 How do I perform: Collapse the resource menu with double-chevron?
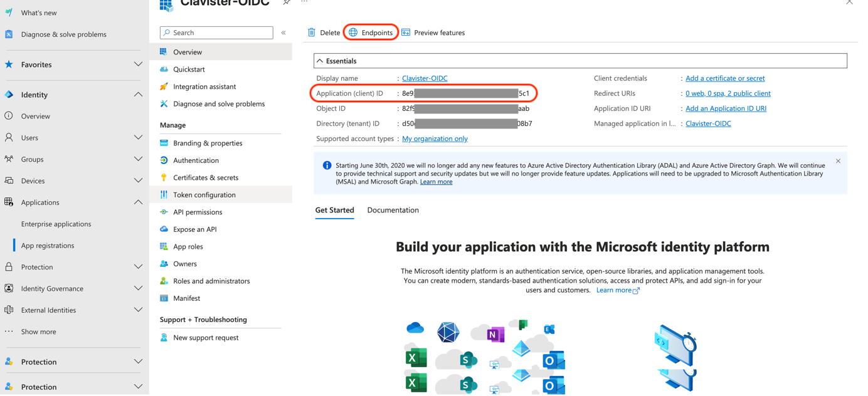point(283,33)
